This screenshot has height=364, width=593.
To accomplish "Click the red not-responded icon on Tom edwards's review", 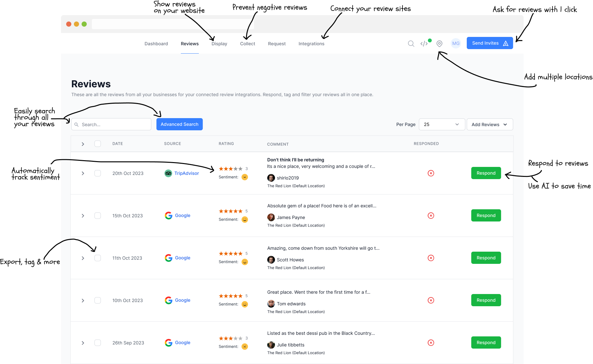I will pyautogui.click(x=431, y=300).
